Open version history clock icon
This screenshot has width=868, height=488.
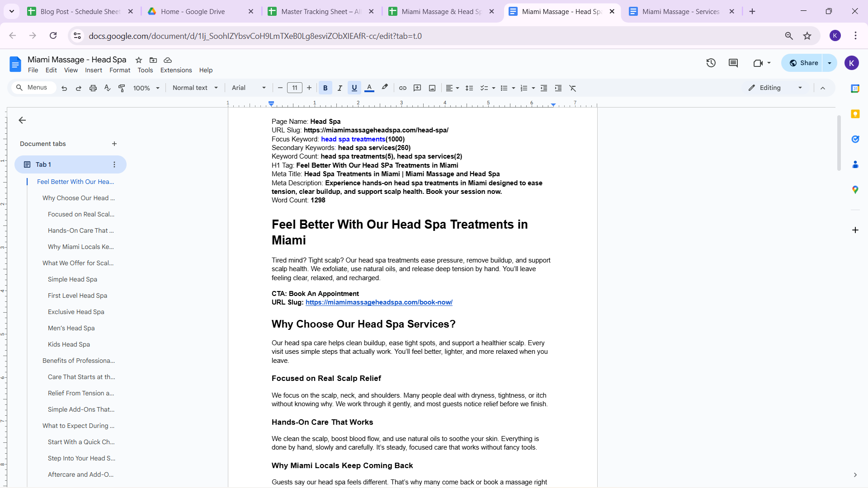coord(711,63)
